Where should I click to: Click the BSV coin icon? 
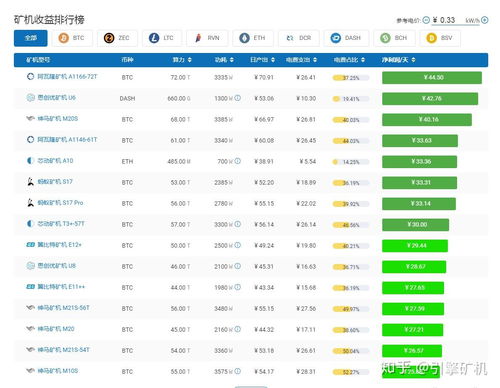pyautogui.click(x=431, y=38)
